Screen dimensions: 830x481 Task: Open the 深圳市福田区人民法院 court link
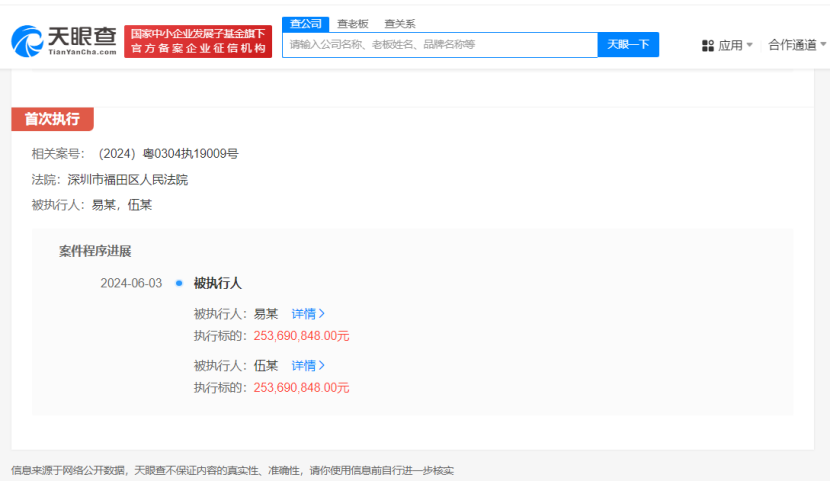(127, 180)
